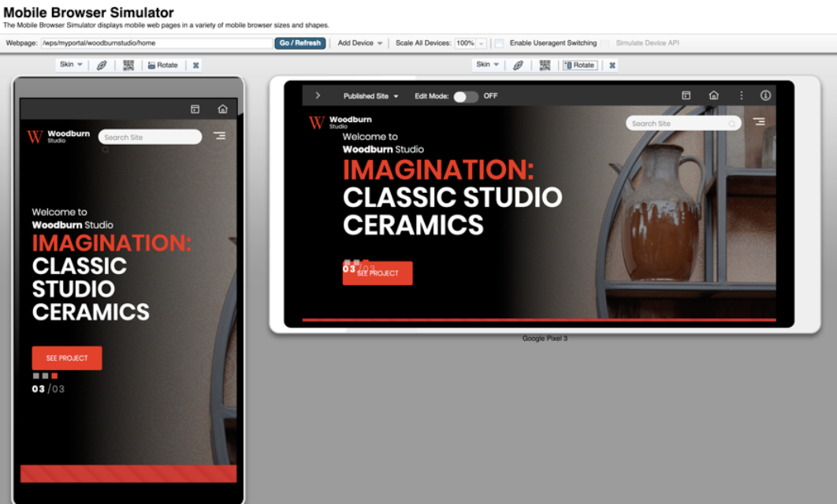Click the paperclip icon above the Pixel device

click(x=517, y=65)
